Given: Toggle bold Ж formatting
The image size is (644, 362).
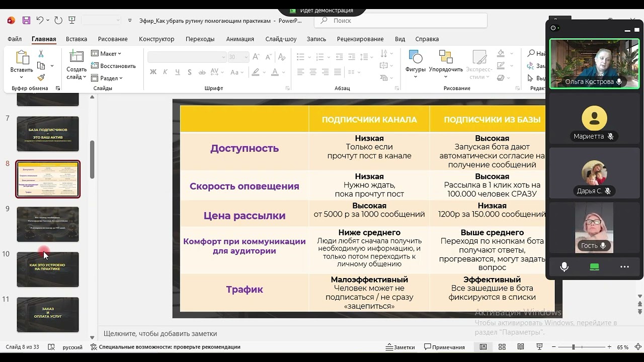Looking at the screenshot, I should tap(153, 72).
